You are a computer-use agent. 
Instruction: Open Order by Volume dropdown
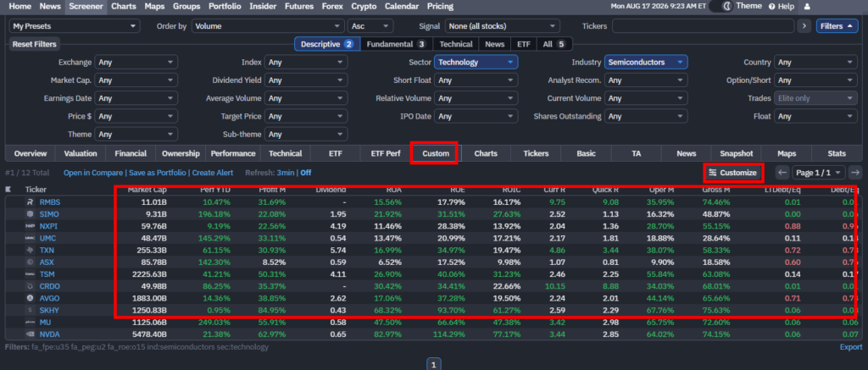coord(268,26)
